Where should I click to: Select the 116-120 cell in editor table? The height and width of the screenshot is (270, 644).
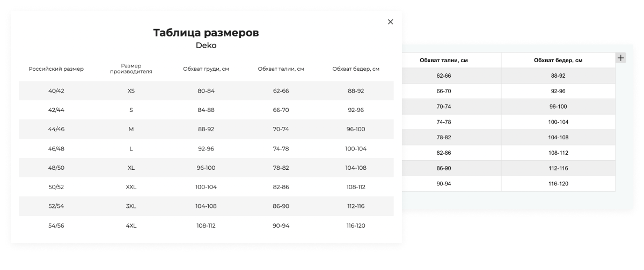(x=558, y=184)
